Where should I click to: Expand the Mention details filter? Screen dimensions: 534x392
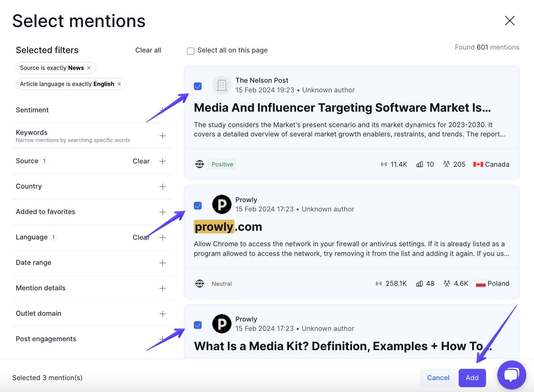click(x=163, y=288)
